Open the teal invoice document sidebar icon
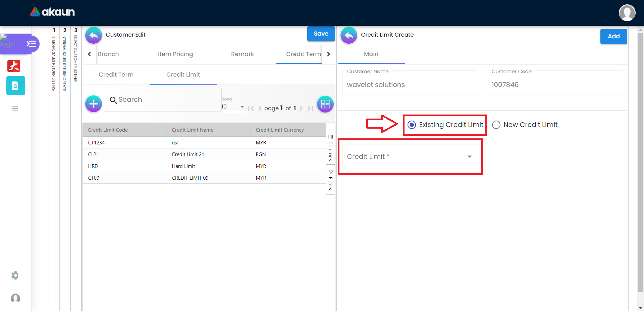The width and height of the screenshot is (644, 311). tap(15, 86)
